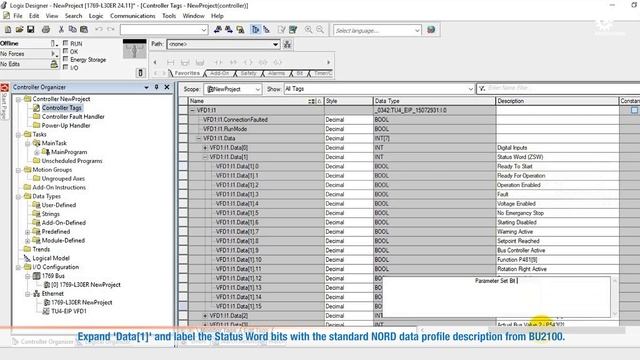Click the edits lock icon beside No Edits
The height and width of the screenshot is (360, 640).
tap(54, 64)
